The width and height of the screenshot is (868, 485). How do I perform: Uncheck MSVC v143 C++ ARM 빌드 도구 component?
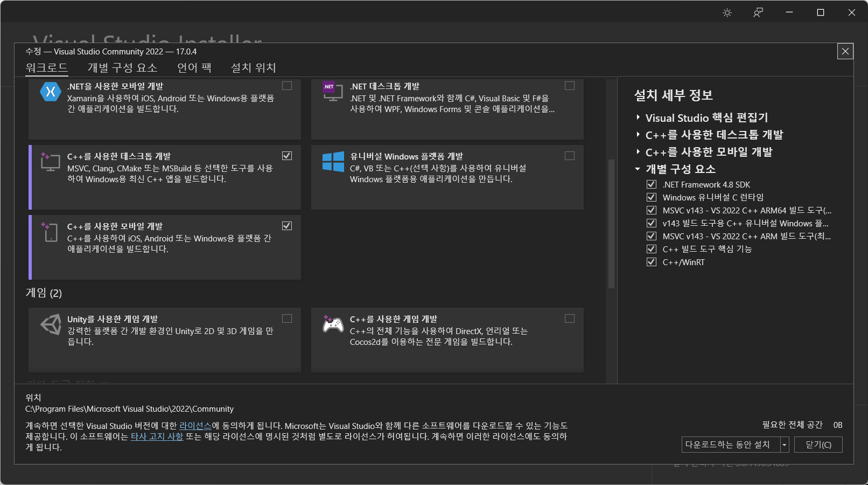652,236
